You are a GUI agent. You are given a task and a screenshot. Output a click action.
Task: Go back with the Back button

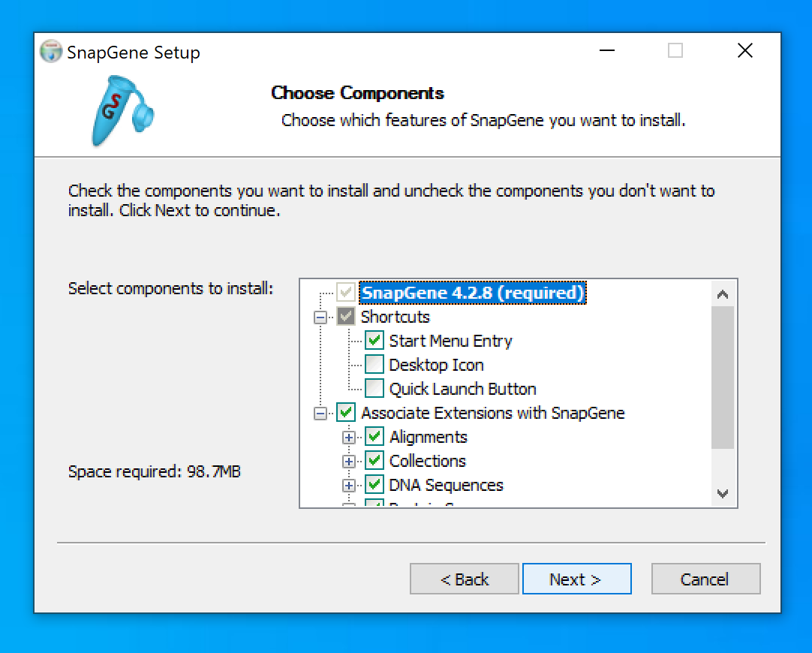pyautogui.click(x=464, y=579)
